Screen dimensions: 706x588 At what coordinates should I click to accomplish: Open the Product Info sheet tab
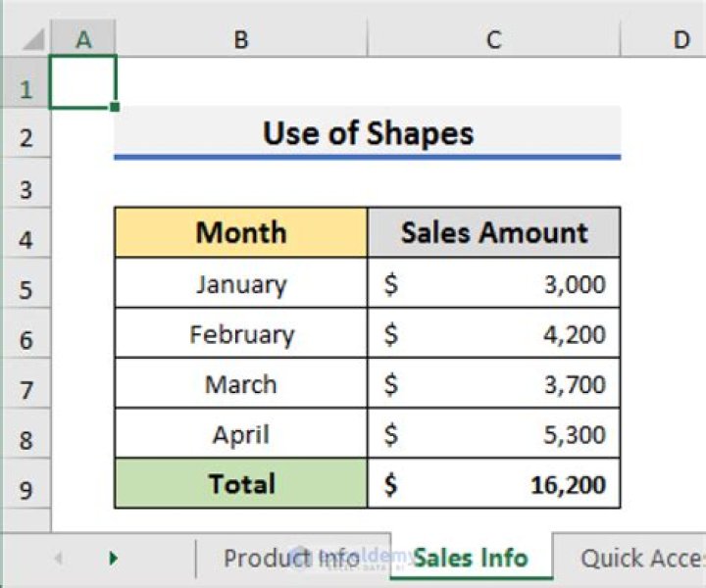(293, 557)
